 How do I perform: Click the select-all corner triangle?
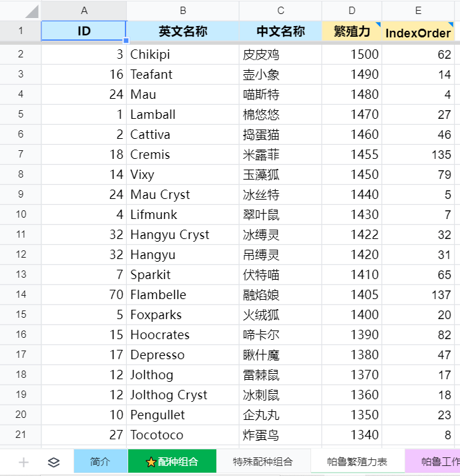click(x=31, y=11)
